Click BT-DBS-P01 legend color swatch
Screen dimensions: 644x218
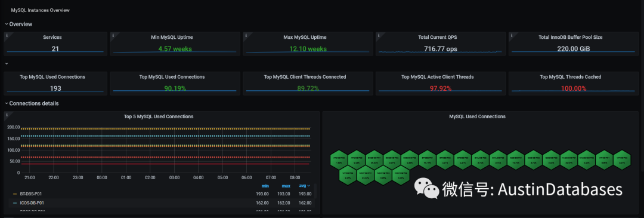tap(15, 194)
